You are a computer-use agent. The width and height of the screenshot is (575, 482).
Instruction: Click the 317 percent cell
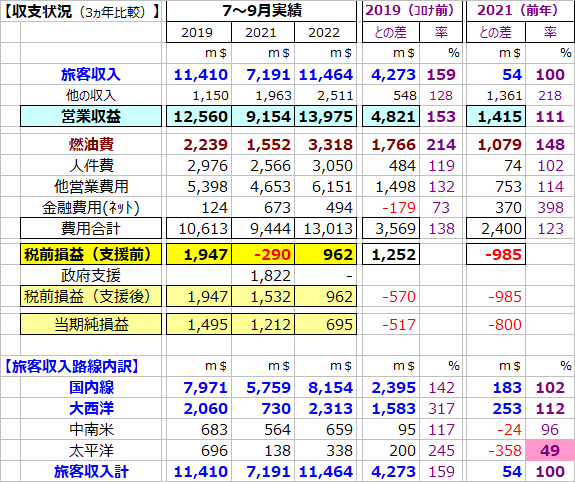click(x=441, y=408)
